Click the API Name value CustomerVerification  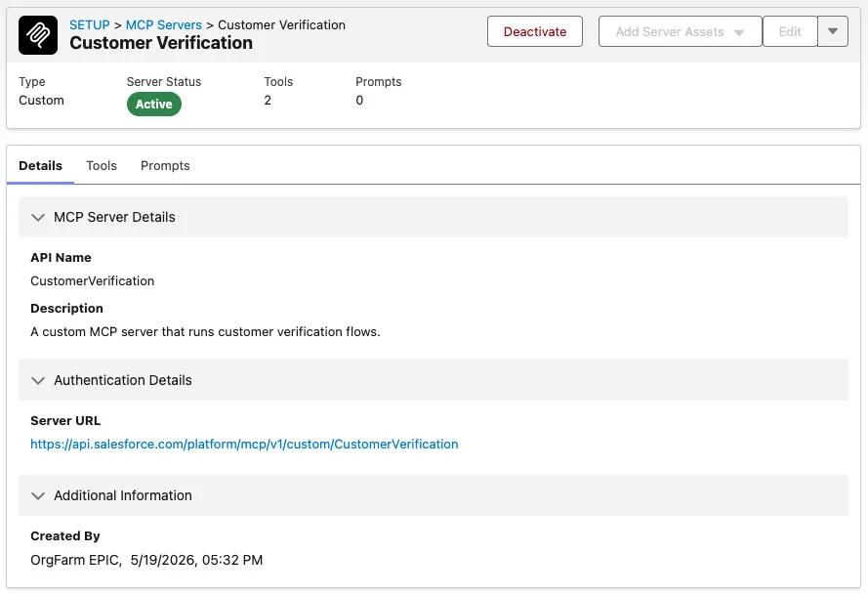click(x=93, y=280)
